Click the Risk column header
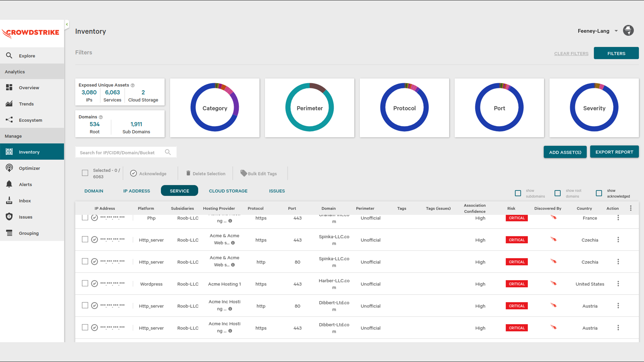The image size is (644, 362). pyautogui.click(x=511, y=208)
